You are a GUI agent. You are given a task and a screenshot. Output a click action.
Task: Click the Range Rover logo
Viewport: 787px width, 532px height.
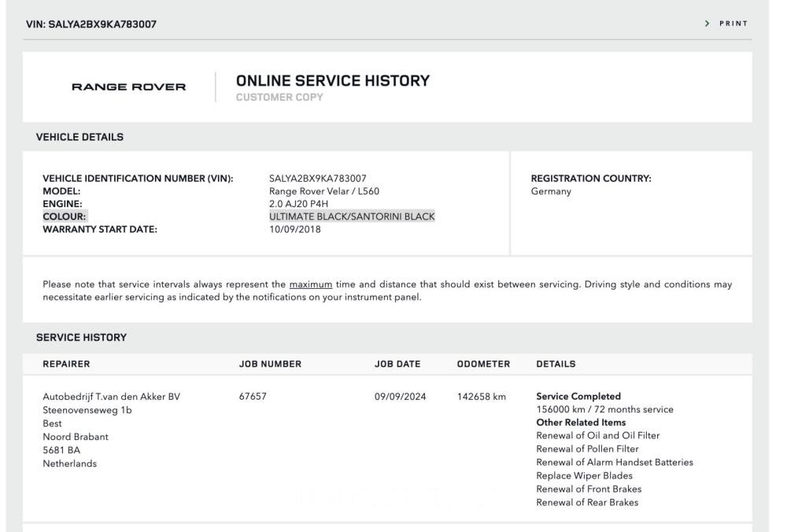(129, 87)
